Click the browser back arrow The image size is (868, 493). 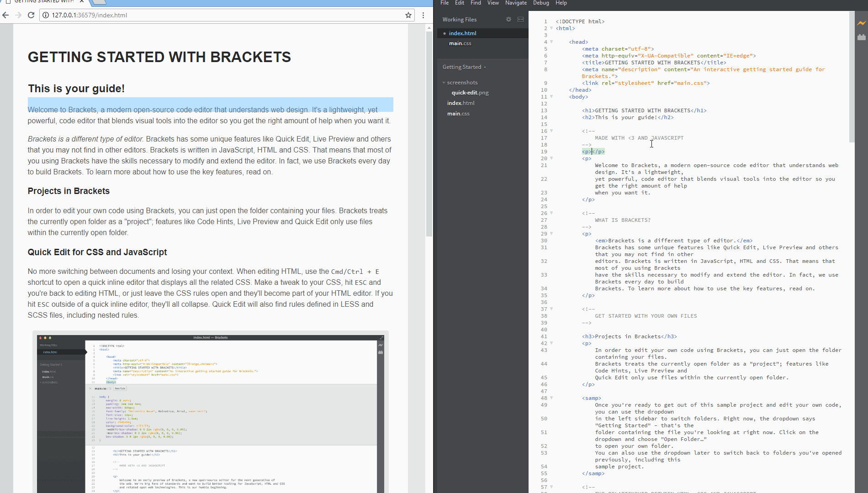(x=5, y=15)
